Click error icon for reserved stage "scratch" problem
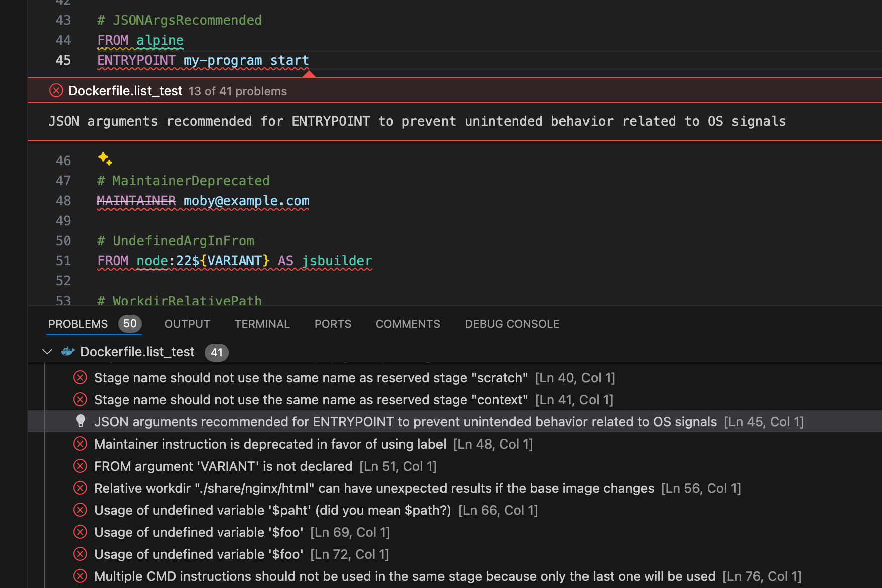The image size is (882, 588). click(80, 378)
